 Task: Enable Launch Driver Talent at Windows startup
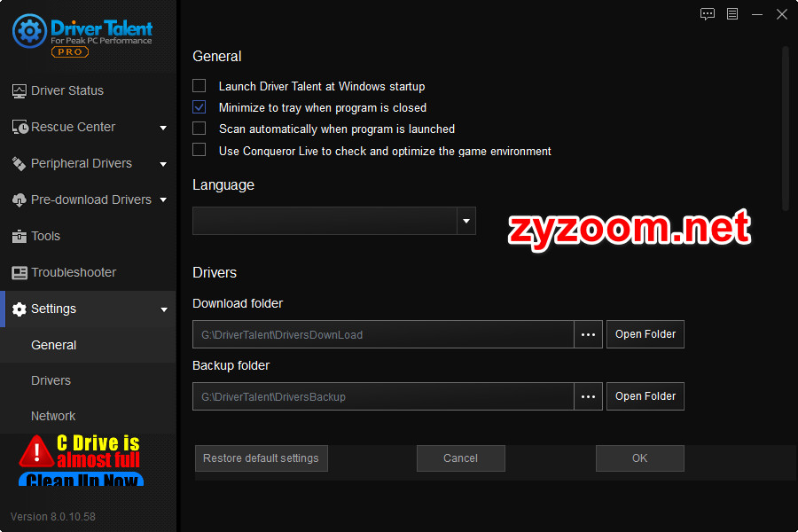199,85
